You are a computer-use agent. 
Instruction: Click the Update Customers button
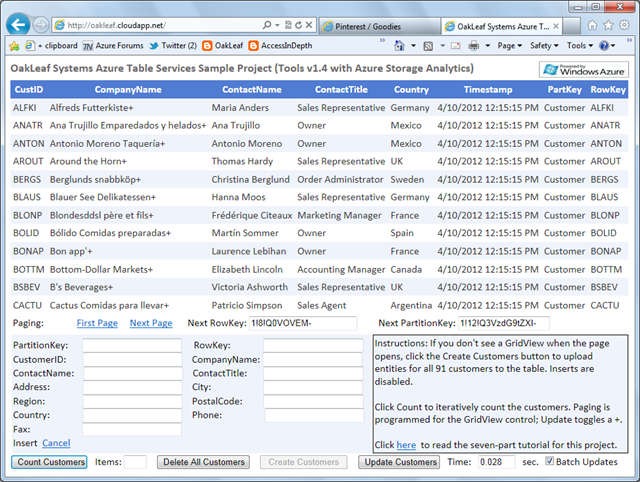pos(399,462)
